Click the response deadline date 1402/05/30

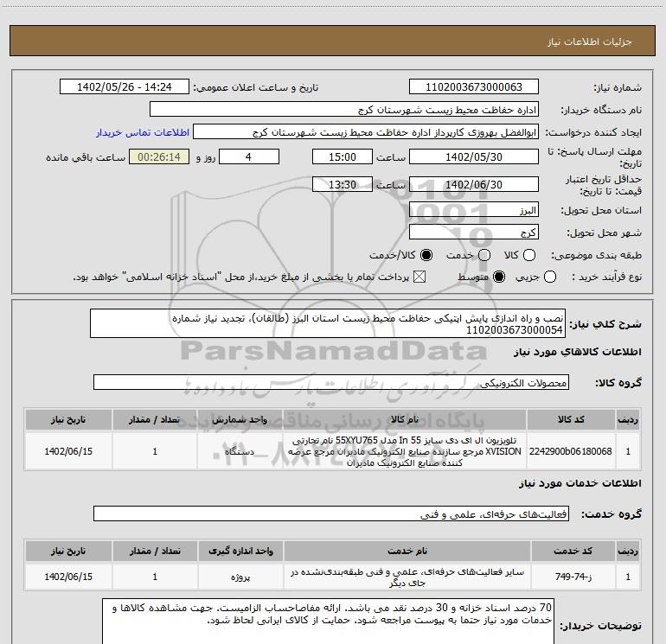[x=474, y=156]
